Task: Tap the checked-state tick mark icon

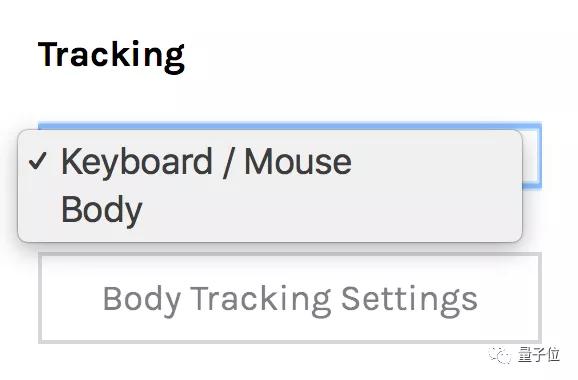Action: tap(38, 161)
